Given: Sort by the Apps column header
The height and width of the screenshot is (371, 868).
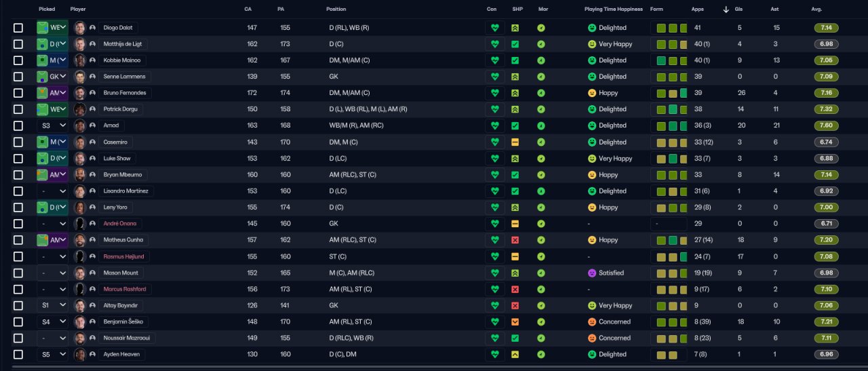Looking at the screenshot, I should tap(697, 9).
